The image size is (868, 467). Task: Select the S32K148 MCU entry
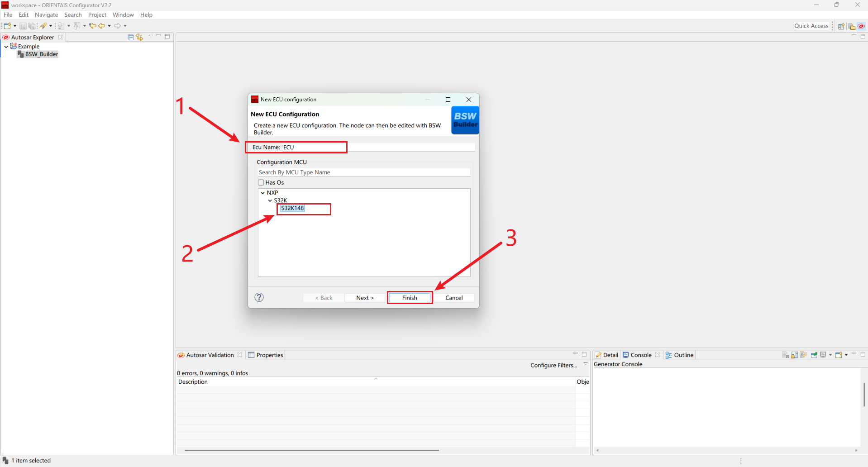point(292,208)
